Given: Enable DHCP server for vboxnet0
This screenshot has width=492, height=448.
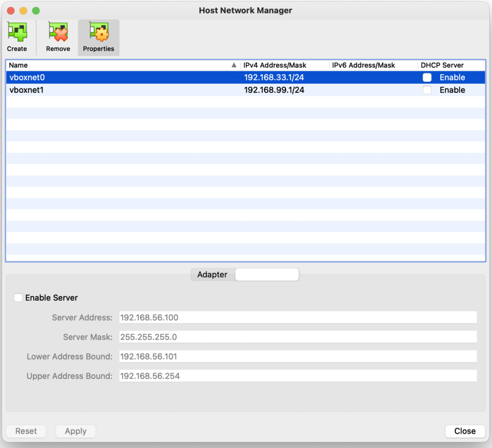Looking at the screenshot, I should [427, 77].
